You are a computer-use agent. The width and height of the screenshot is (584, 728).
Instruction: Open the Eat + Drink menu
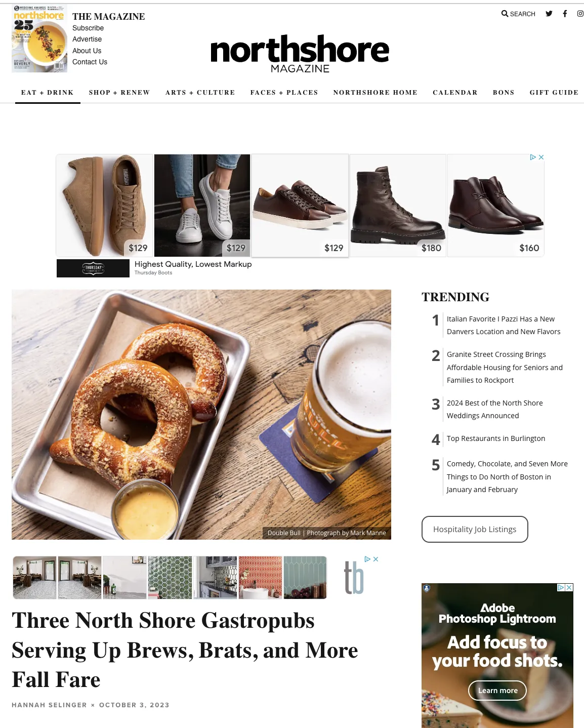click(x=48, y=93)
